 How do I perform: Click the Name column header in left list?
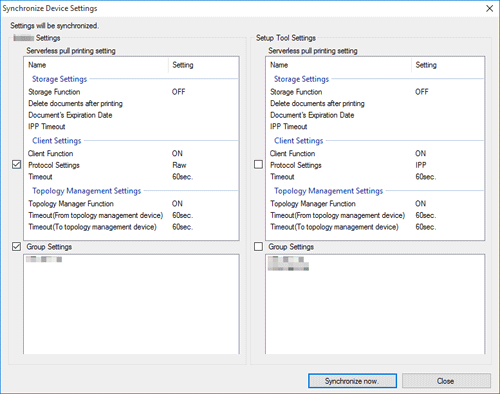96,65
